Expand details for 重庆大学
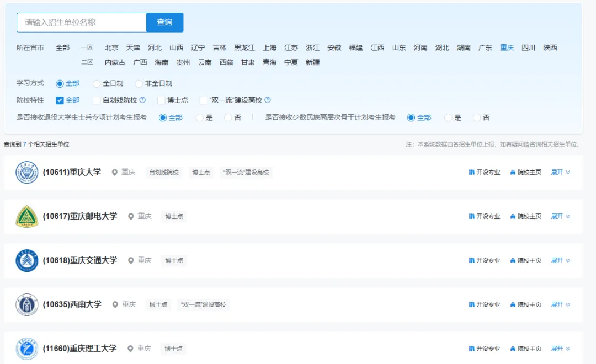This screenshot has height=364, width=596. pyautogui.click(x=561, y=172)
